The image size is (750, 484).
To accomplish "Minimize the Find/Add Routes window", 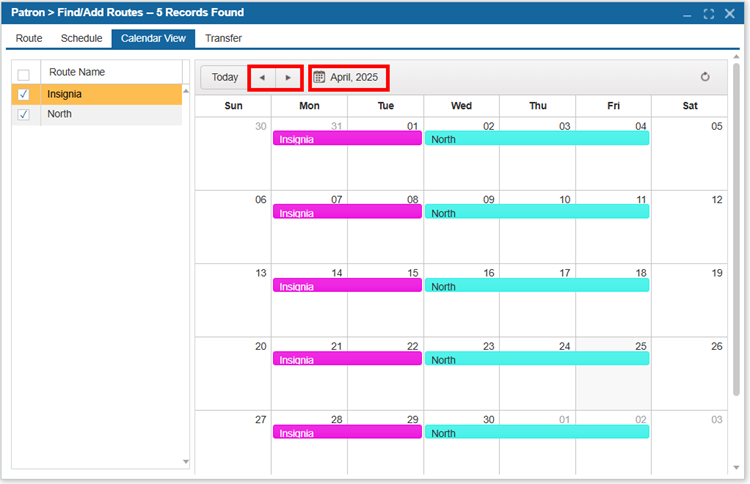I will [x=687, y=14].
